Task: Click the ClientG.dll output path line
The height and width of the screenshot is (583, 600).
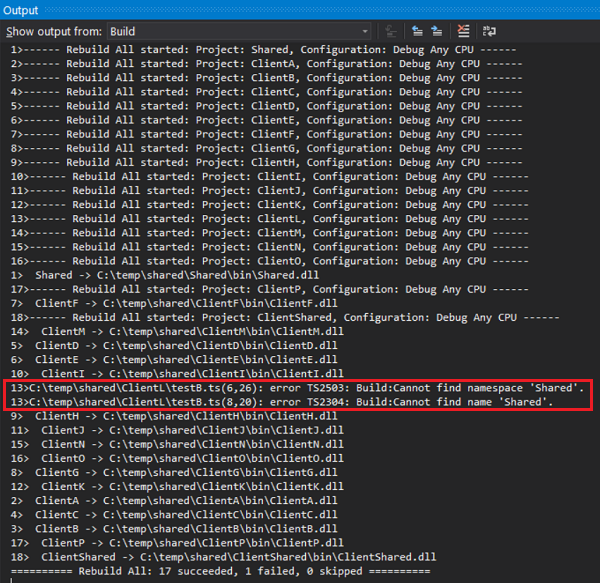Action: tap(174, 473)
